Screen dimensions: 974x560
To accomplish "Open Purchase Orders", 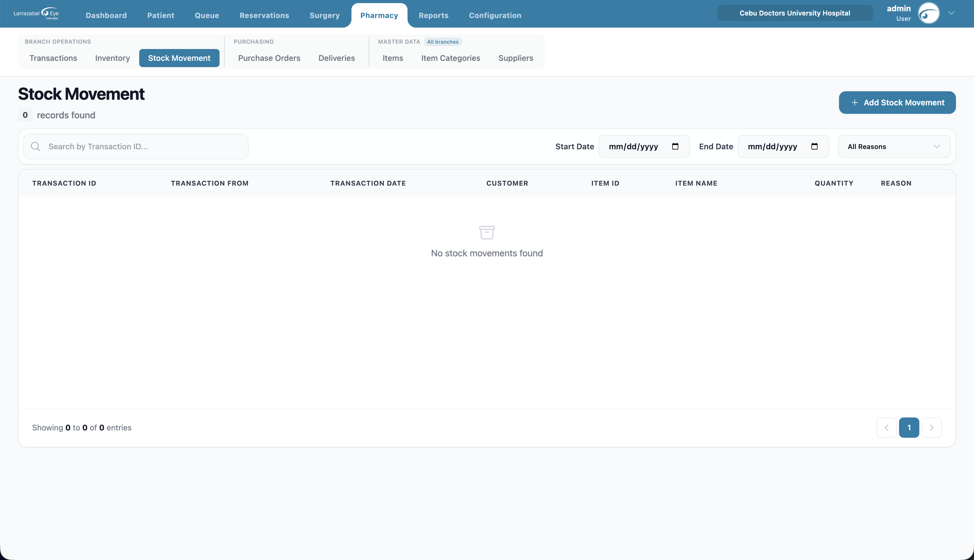I will [x=269, y=58].
